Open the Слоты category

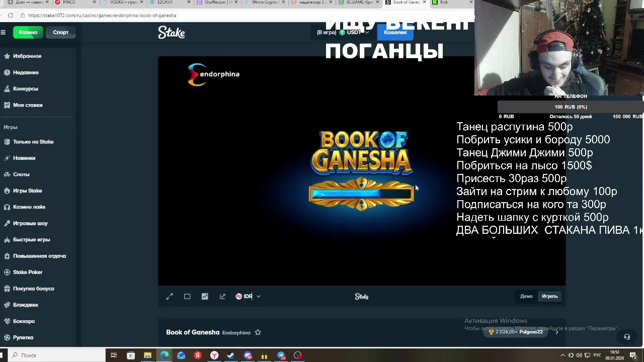click(x=21, y=174)
